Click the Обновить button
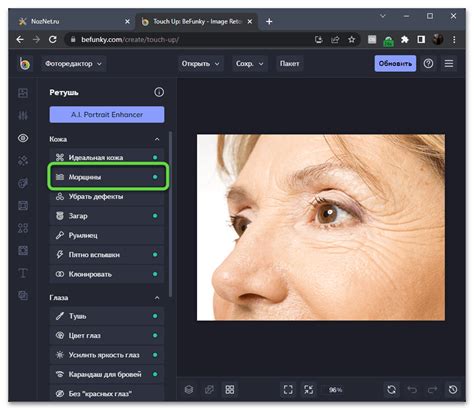 [x=395, y=63]
